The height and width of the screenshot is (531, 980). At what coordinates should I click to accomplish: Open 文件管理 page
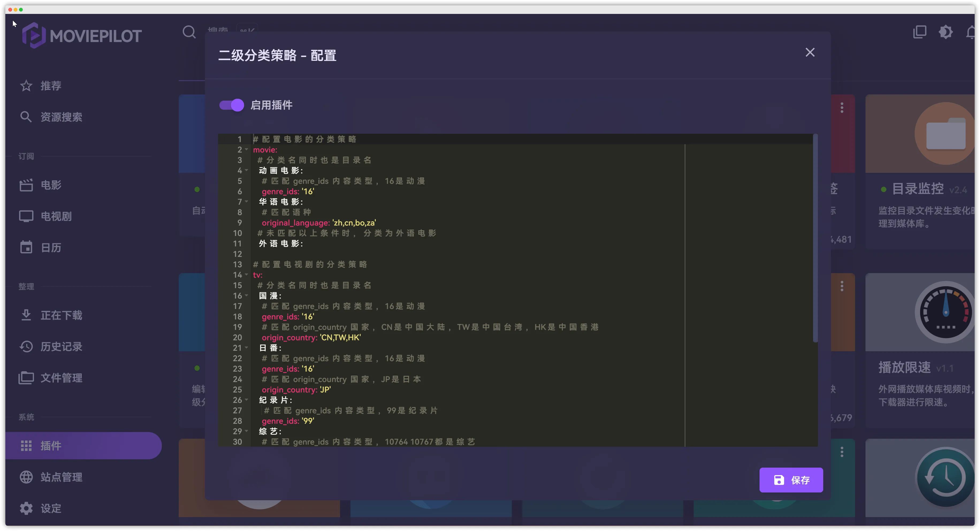[x=84, y=378]
